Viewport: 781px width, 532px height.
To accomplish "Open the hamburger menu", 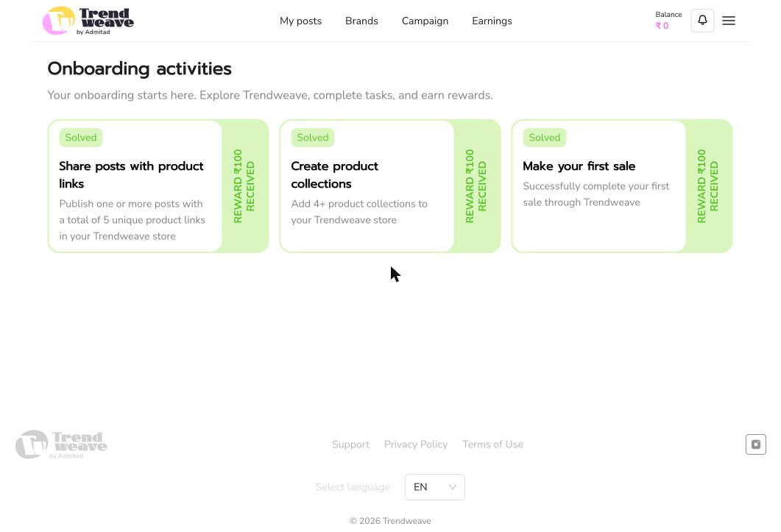I will (729, 21).
